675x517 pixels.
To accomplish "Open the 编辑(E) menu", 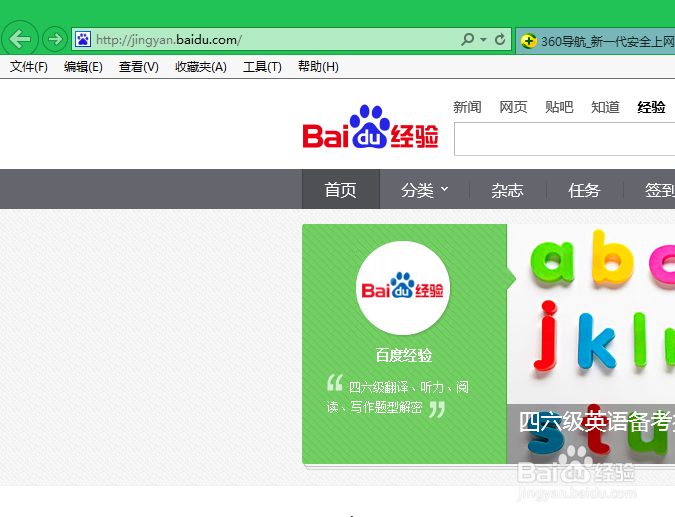I will (x=83, y=67).
